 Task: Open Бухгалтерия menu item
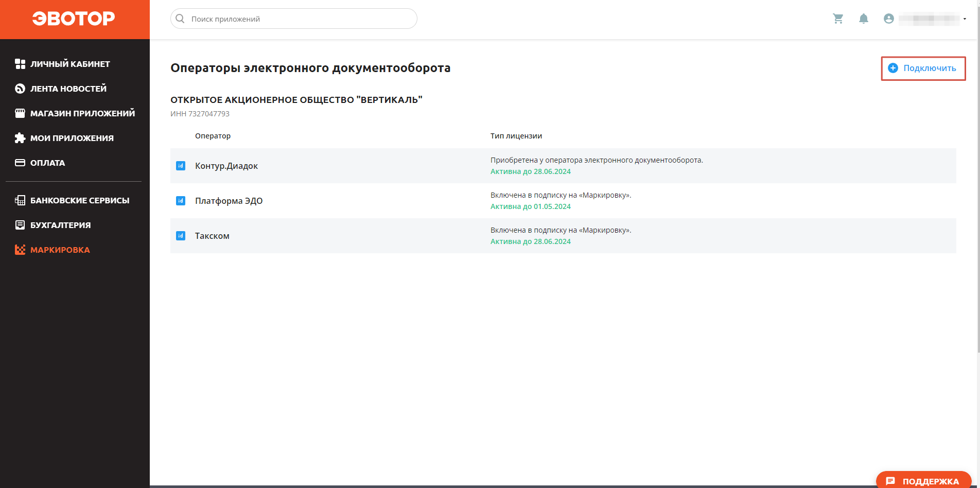(60, 225)
